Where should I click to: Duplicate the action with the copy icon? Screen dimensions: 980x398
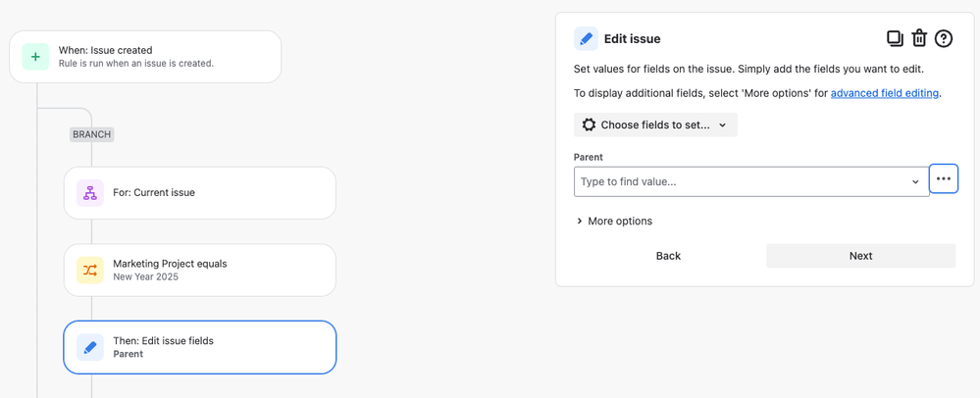tap(895, 39)
